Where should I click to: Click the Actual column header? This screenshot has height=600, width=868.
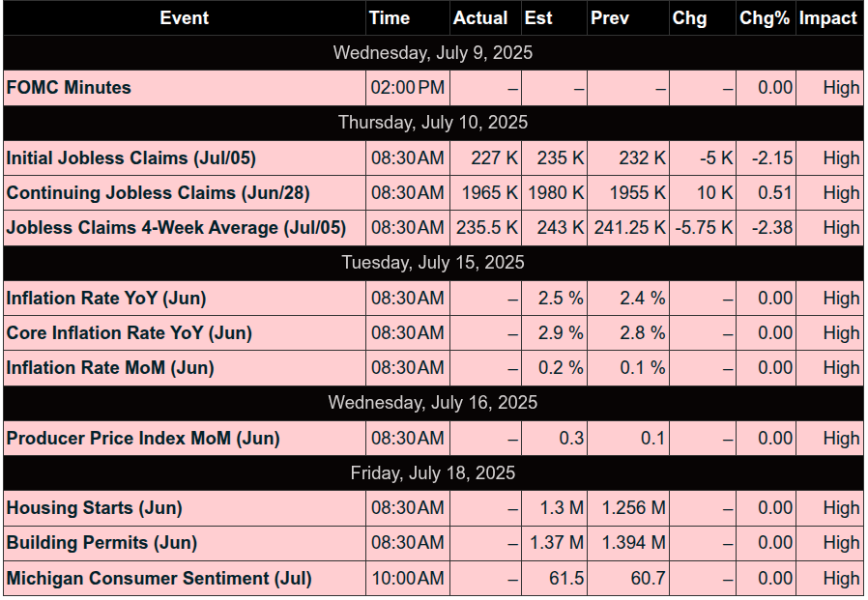[x=480, y=18]
